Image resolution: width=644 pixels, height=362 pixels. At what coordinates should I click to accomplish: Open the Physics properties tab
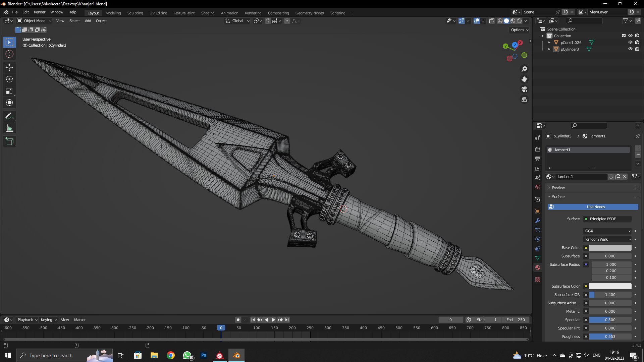[x=538, y=239]
